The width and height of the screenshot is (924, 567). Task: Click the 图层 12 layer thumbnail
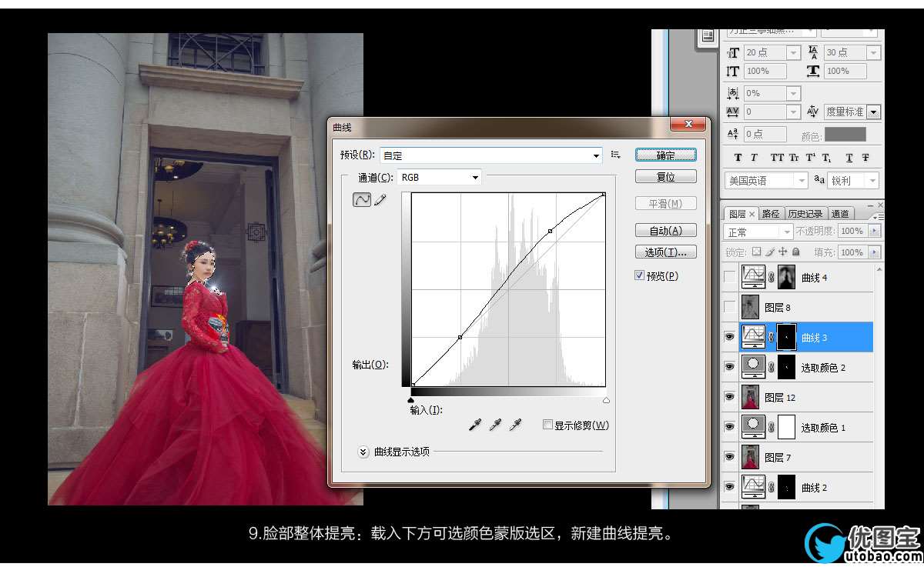749,397
